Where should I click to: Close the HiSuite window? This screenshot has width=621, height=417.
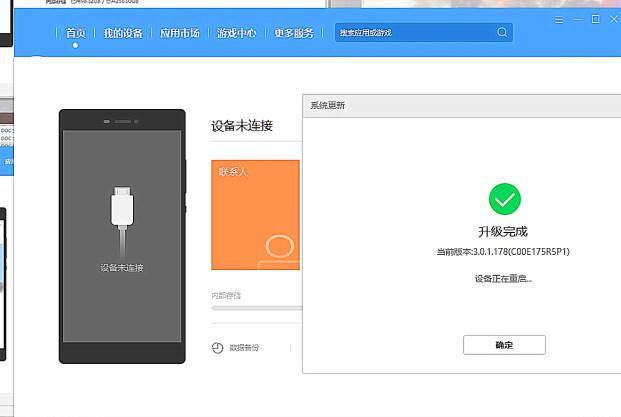[x=613, y=19]
